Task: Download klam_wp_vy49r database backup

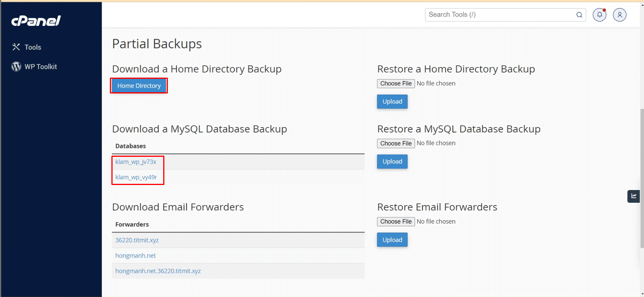Action: [136, 177]
